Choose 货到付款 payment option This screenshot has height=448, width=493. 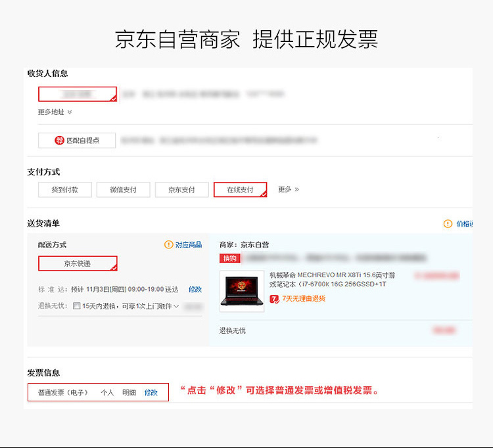pyautogui.click(x=65, y=190)
